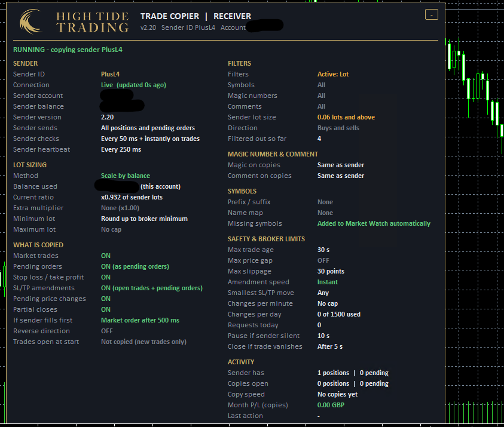Image resolution: width=504 pixels, height=427 pixels.
Task: Click the 'ACTIVITY' section heading
Action: 241,362
